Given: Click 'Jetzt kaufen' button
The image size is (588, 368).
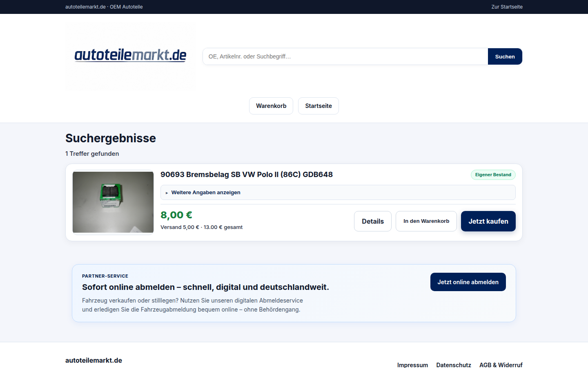Looking at the screenshot, I should click(x=488, y=221).
